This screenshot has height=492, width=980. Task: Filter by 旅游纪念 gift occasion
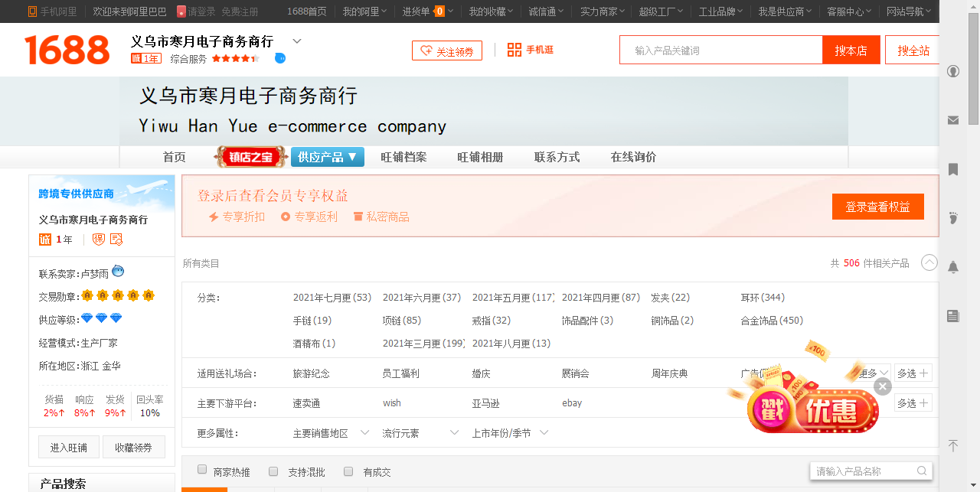[312, 373]
